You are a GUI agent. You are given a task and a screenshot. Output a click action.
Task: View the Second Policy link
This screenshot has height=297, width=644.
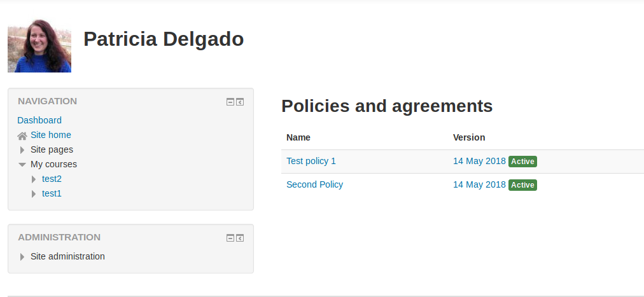tap(314, 184)
